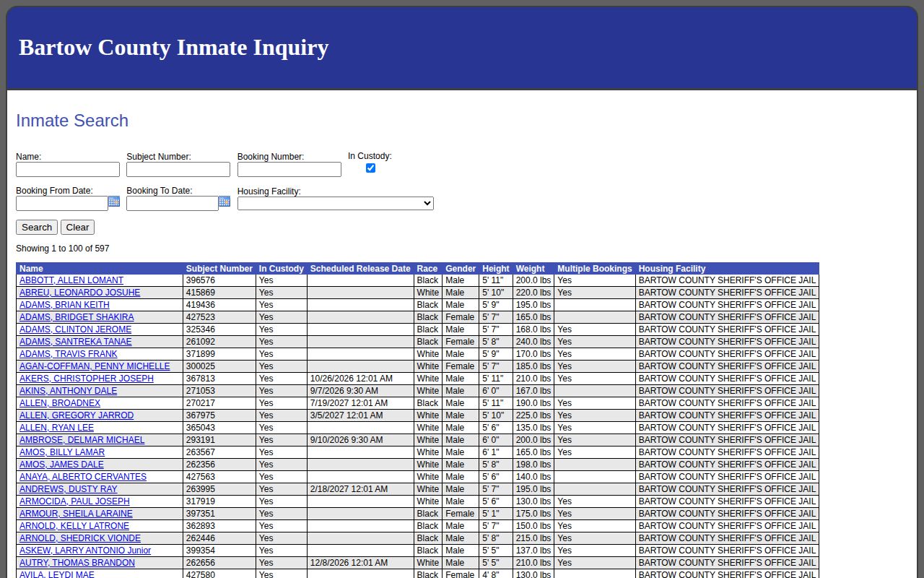Open inmate ADAMS, BRIAN KEITH

tap(64, 305)
